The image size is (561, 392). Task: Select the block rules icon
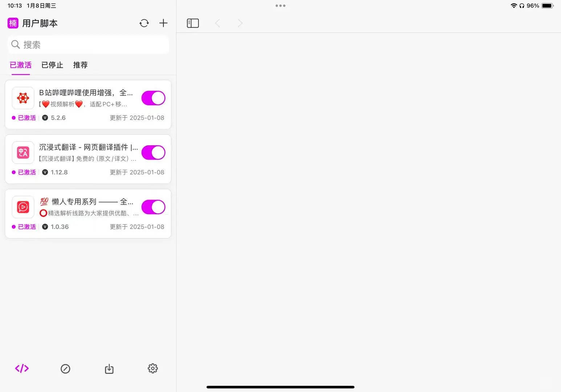pyautogui.click(x=65, y=368)
